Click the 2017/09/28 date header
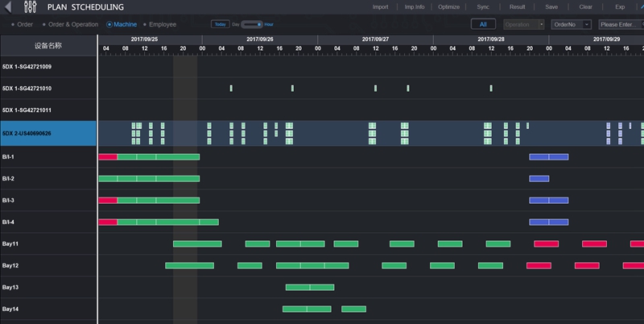This screenshot has width=644, height=324. [x=491, y=39]
